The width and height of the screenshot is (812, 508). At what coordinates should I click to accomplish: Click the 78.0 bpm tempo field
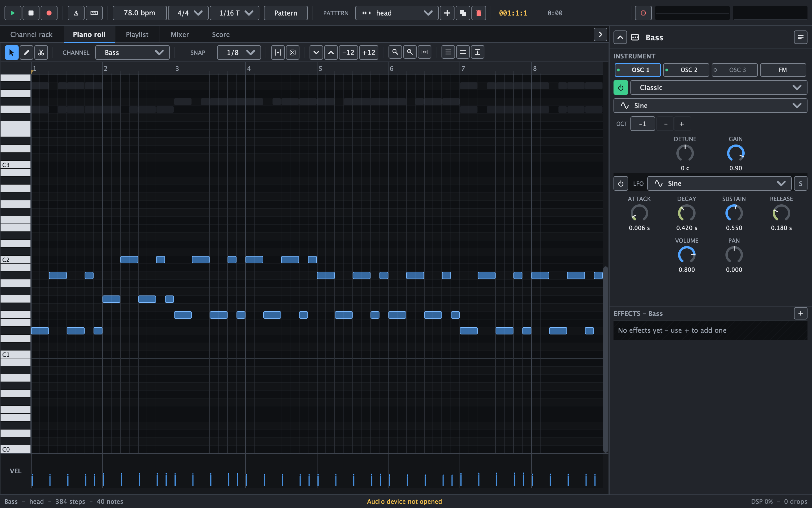click(140, 13)
